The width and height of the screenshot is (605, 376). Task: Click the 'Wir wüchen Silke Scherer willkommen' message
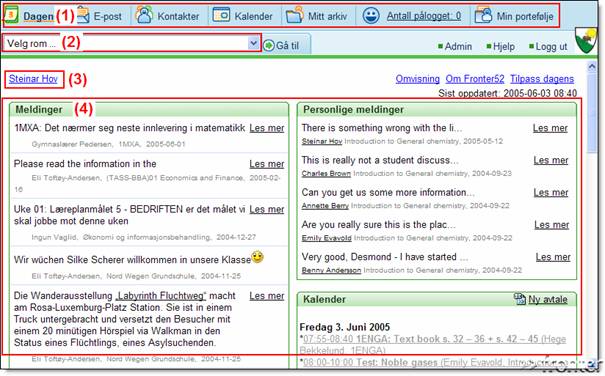tap(132, 260)
